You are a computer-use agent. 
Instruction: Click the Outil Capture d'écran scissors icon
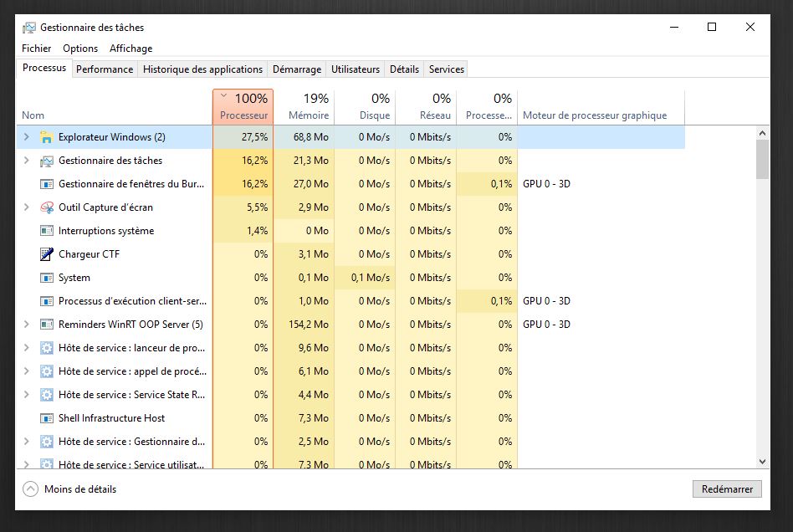coord(47,207)
